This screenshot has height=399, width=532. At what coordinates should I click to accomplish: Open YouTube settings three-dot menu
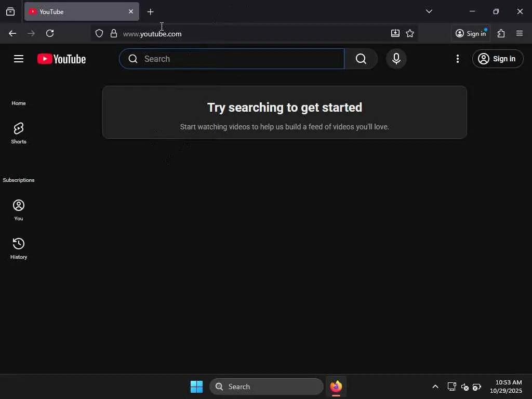(457, 59)
